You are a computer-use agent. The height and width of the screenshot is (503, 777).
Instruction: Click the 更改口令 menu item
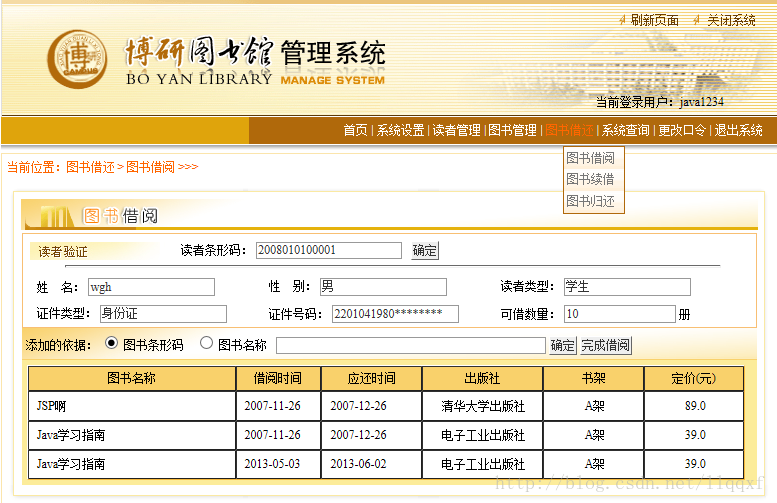point(682,130)
